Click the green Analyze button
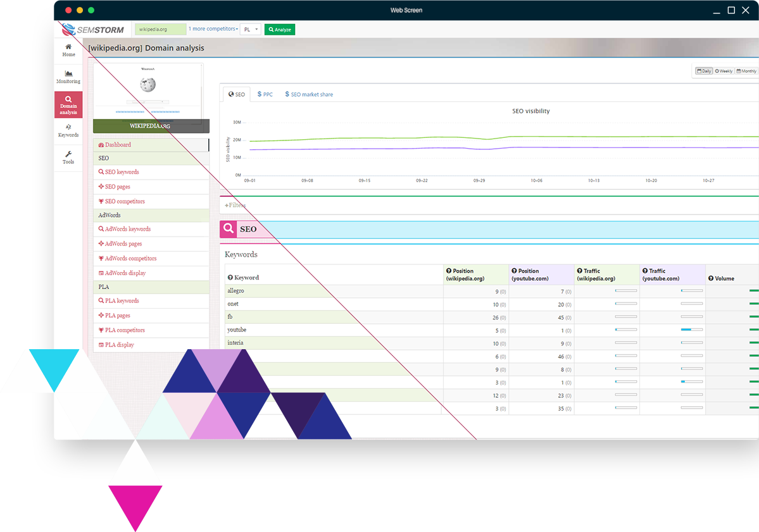 [280, 30]
